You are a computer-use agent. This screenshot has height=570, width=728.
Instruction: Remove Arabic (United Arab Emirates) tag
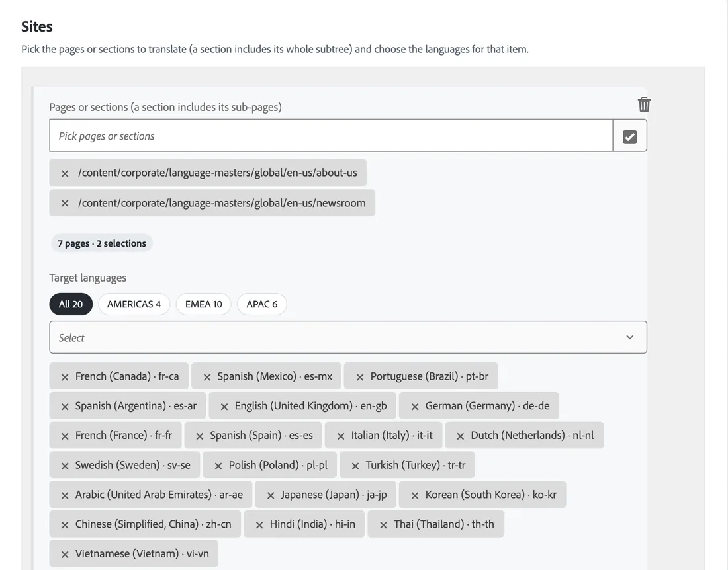(x=65, y=496)
